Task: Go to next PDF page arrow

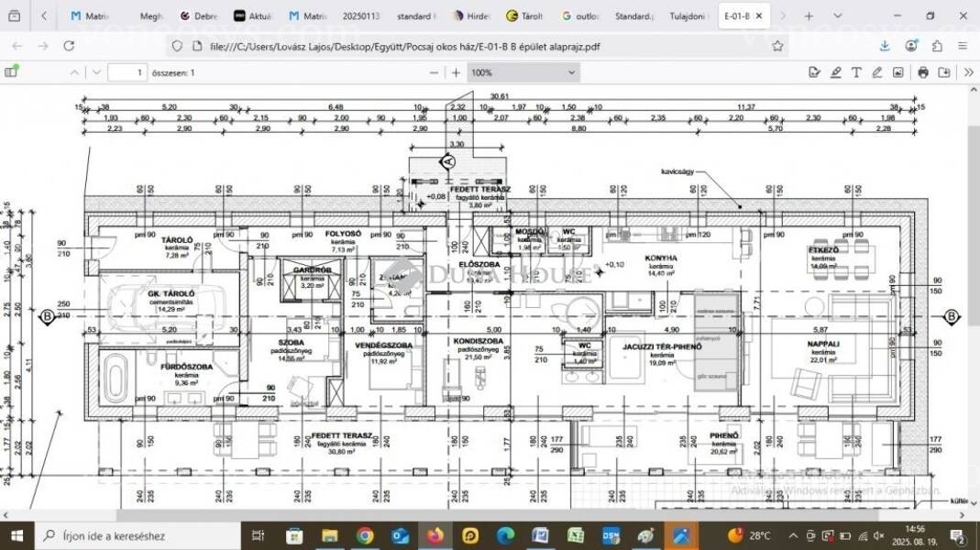Action: [x=96, y=72]
